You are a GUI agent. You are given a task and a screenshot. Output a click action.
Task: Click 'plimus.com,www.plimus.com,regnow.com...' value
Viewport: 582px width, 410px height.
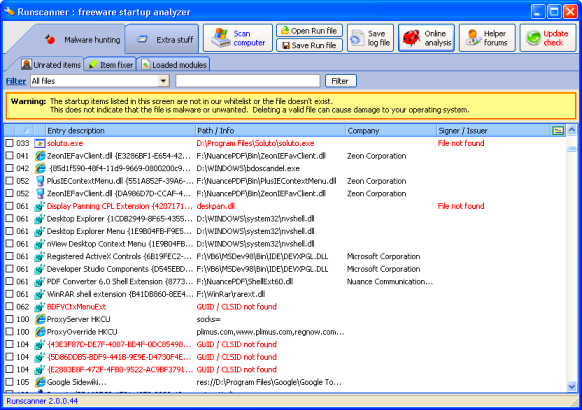(x=270, y=332)
